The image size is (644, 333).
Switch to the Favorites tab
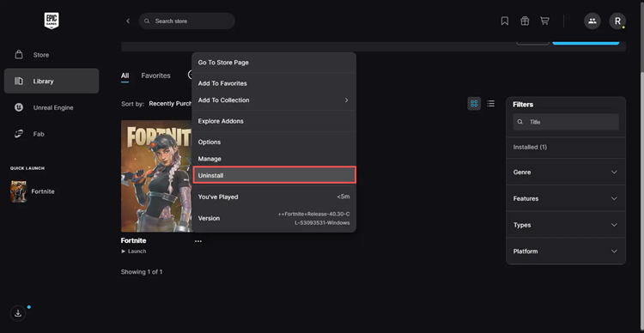click(x=155, y=76)
